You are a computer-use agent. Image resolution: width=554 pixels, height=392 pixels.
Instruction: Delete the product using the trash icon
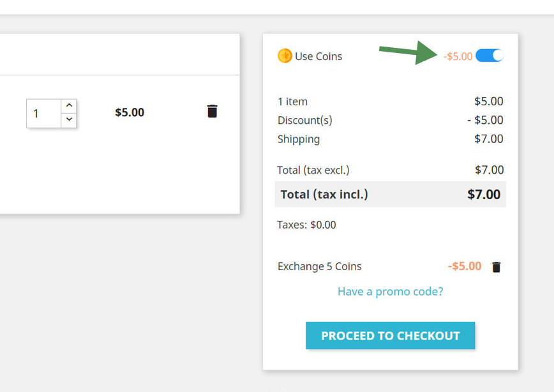(213, 111)
